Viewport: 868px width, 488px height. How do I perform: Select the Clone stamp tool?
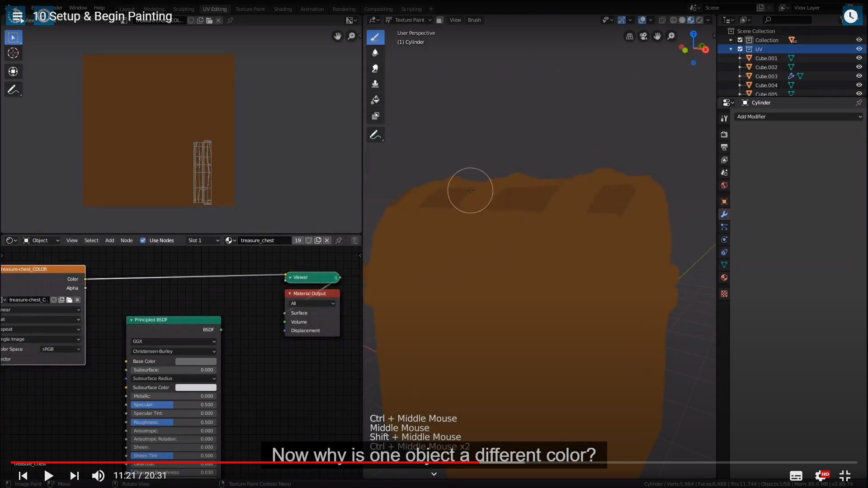tap(375, 84)
